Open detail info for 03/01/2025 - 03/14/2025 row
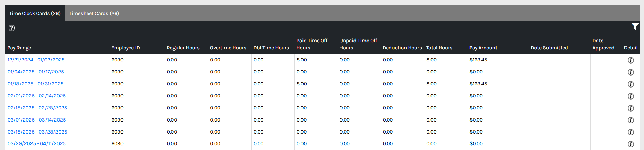644x150 pixels. tap(631, 120)
